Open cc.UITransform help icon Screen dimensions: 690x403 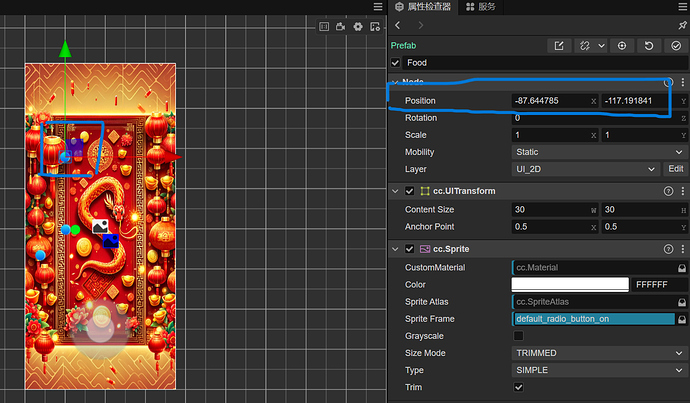tap(668, 191)
